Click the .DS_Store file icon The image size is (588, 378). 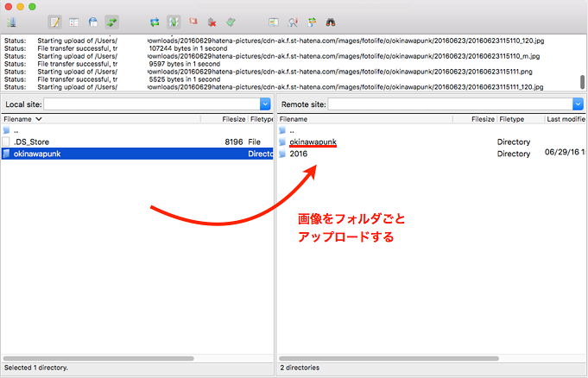[6, 142]
